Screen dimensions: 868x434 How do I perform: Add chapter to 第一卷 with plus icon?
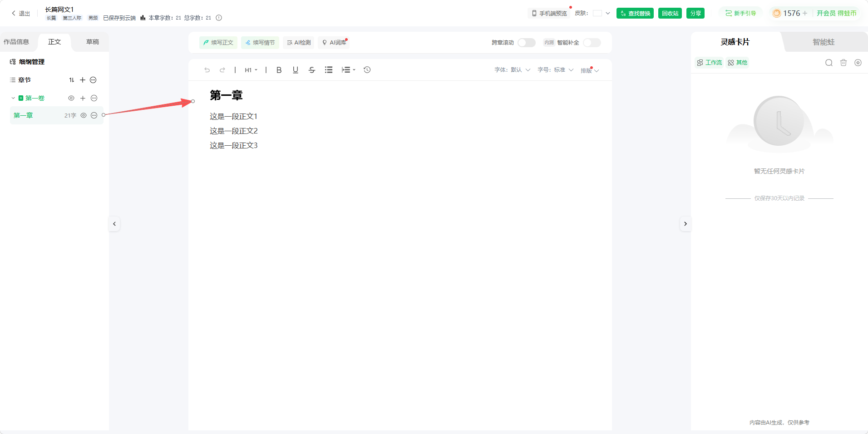(x=83, y=98)
